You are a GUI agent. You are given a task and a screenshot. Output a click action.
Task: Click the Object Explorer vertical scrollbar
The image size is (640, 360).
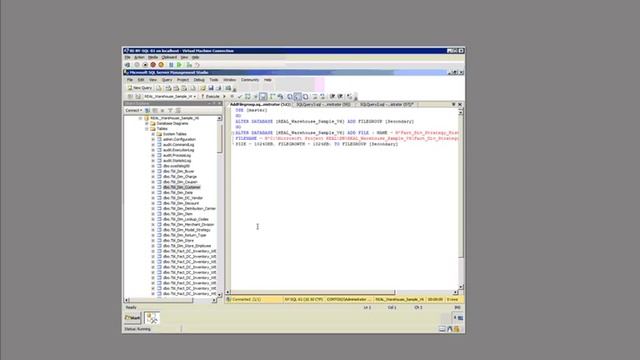coord(220,206)
